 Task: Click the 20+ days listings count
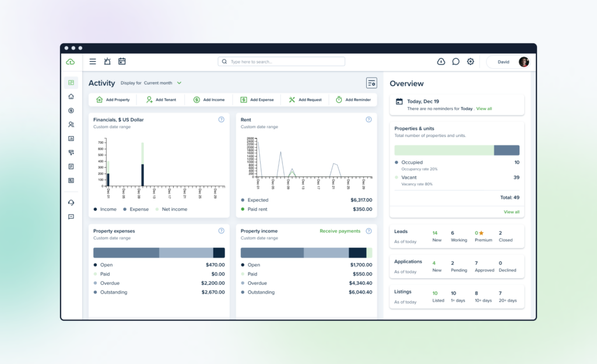tap(508, 296)
